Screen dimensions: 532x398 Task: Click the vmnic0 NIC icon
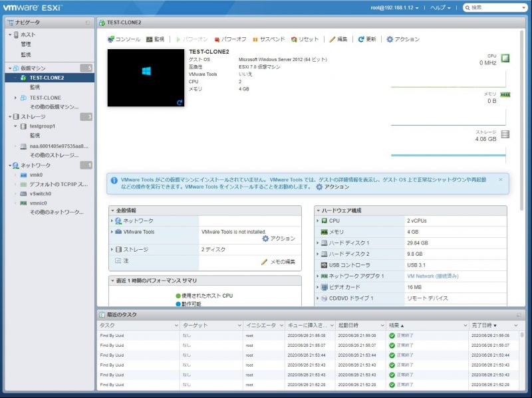(x=23, y=203)
